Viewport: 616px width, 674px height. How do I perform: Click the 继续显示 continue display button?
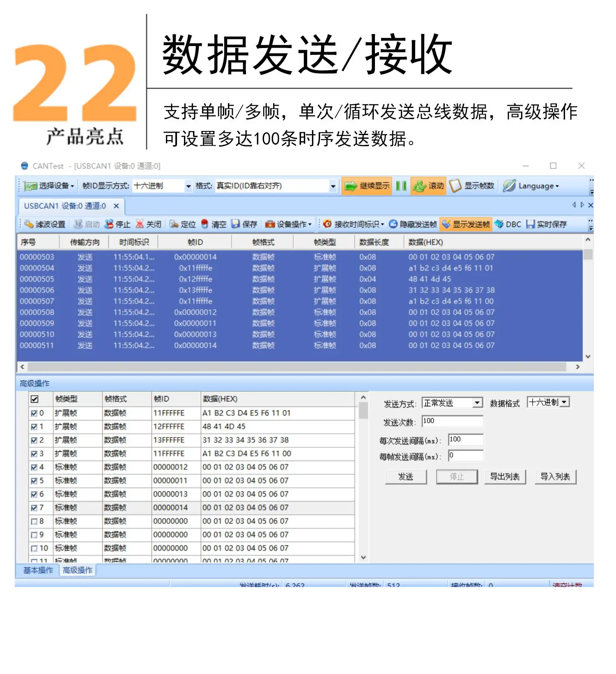point(367,186)
